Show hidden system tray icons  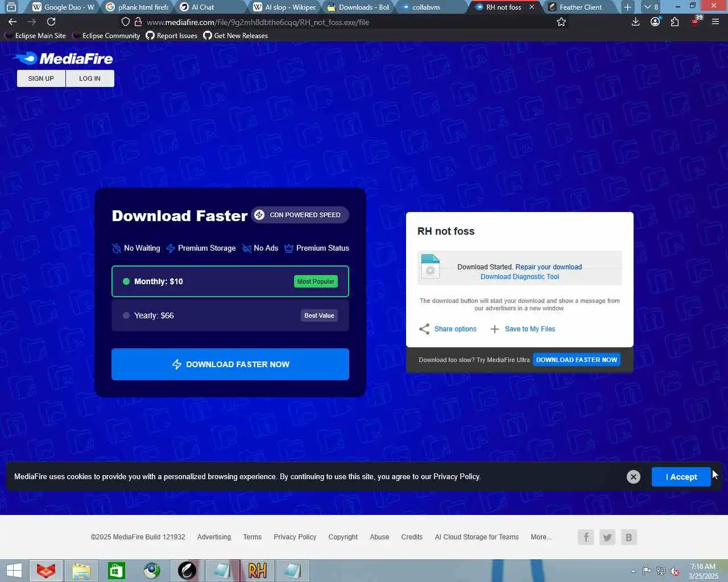(x=633, y=571)
